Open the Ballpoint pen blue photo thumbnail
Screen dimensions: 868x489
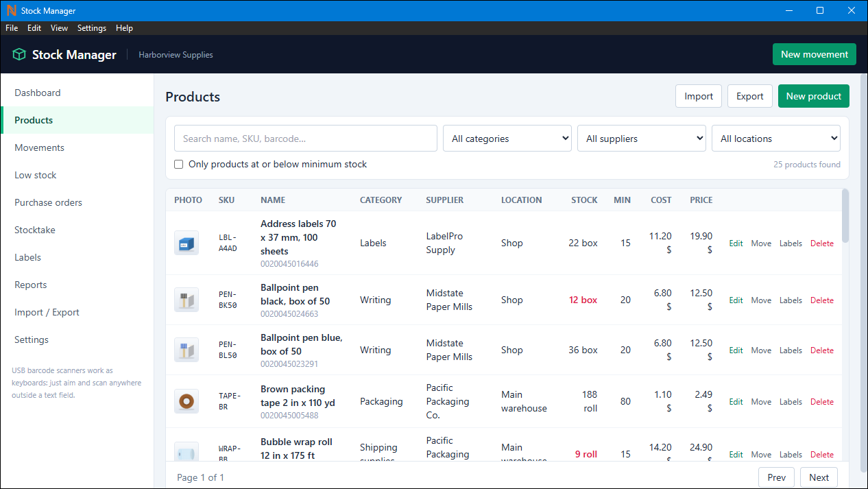click(186, 350)
